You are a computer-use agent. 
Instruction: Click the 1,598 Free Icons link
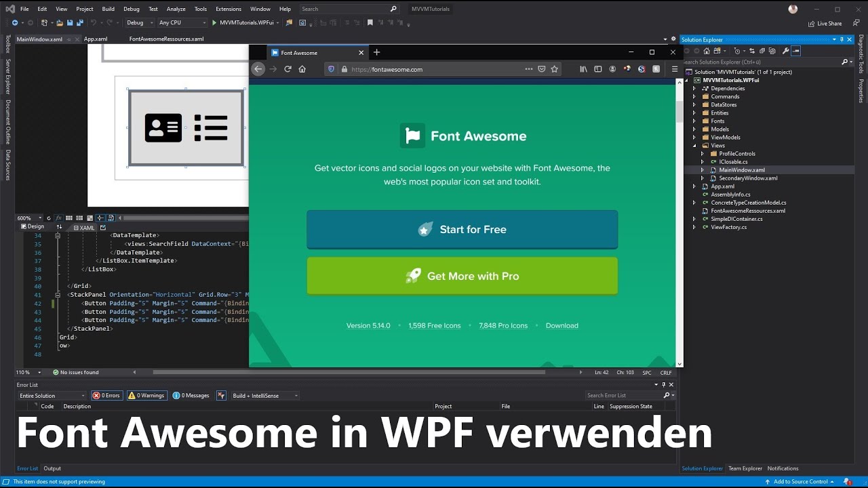[435, 325]
